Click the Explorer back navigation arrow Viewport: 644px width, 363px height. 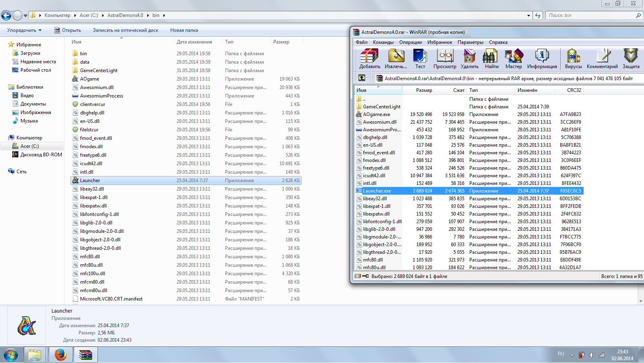6,15
